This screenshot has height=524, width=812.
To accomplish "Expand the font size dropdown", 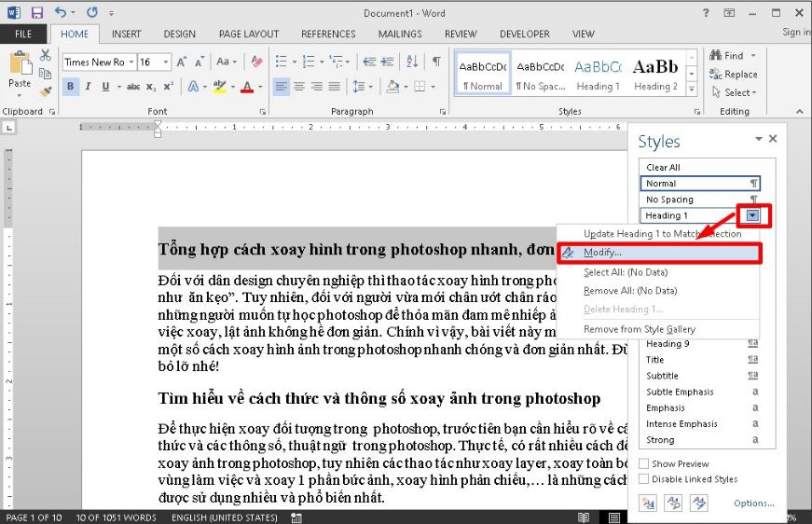I will click(166, 62).
